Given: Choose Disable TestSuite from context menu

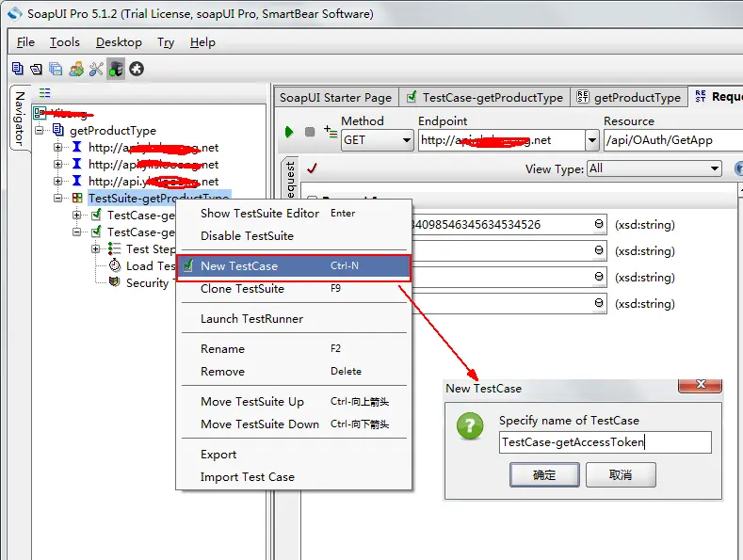Looking at the screenshot, I should tap(294, 236).
